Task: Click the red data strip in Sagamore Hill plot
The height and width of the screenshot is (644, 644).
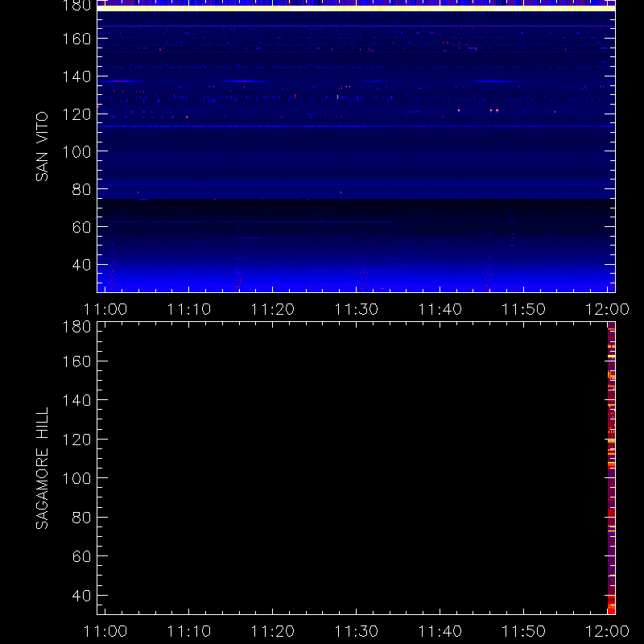Action: (611, 469)
